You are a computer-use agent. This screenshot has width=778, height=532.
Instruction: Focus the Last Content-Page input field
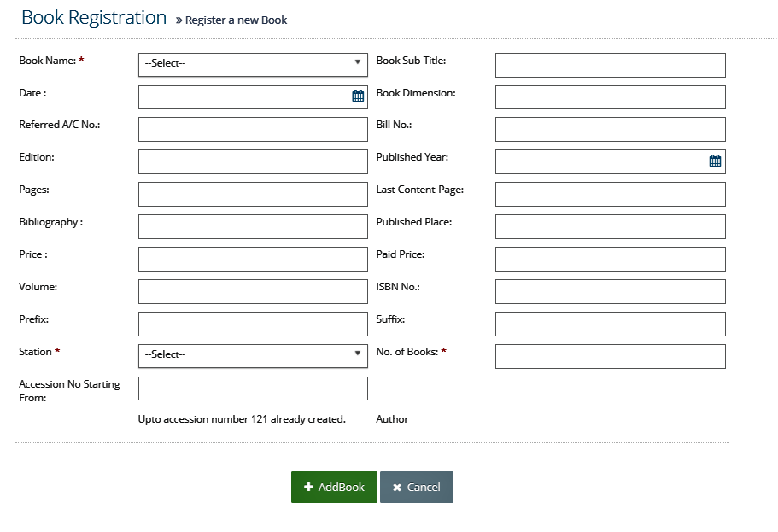(x=611, y=194)
